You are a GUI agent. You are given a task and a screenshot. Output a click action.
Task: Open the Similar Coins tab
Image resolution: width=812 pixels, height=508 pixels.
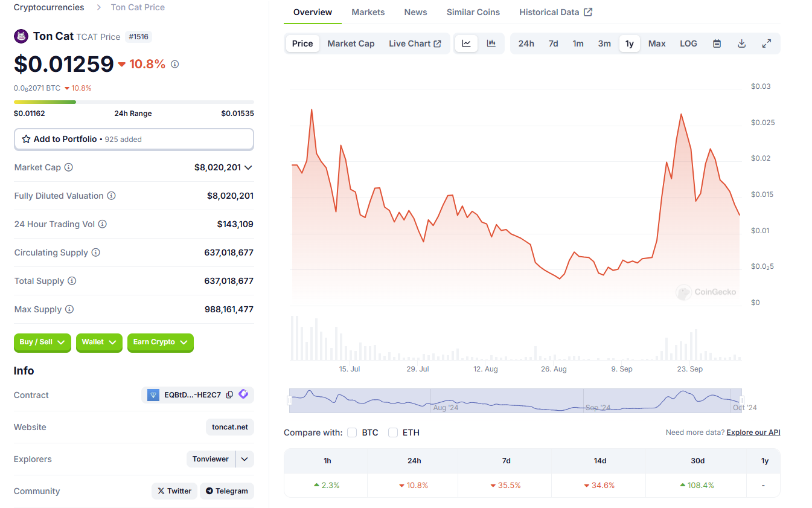pos(473,12)
